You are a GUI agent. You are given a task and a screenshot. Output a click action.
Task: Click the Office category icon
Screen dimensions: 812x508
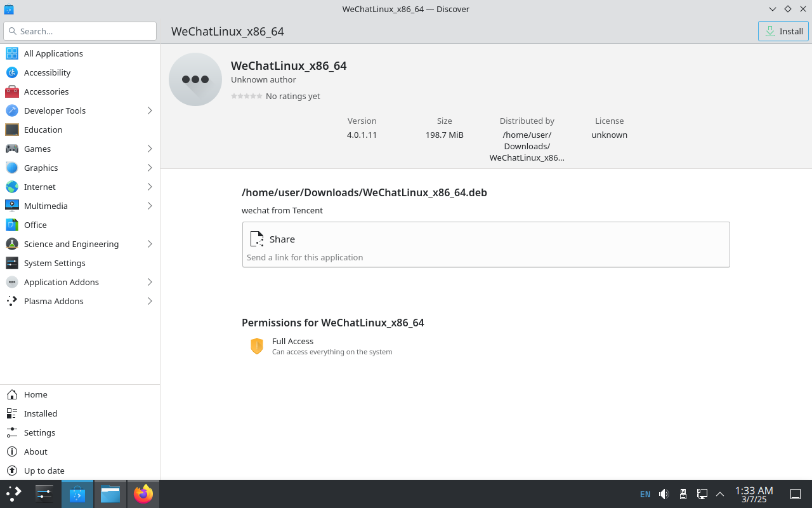tap(12, 225)
